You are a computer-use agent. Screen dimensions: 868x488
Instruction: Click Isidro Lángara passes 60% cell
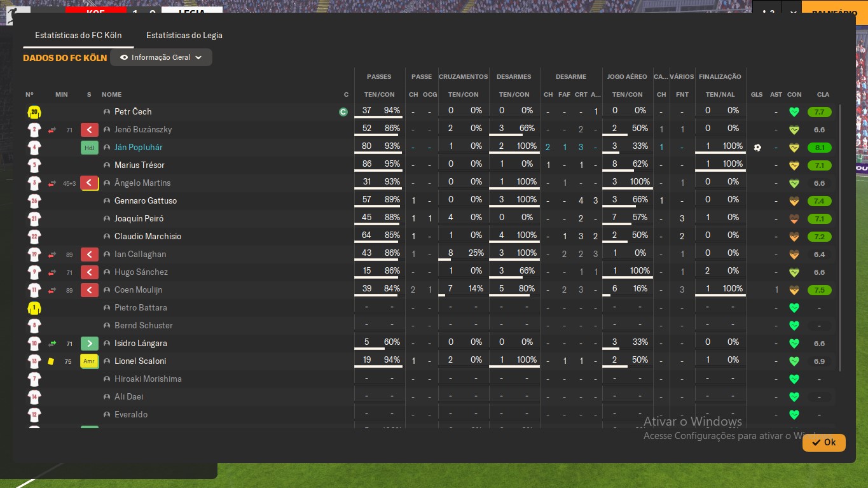pyautogui.click(x=392, y=342)
